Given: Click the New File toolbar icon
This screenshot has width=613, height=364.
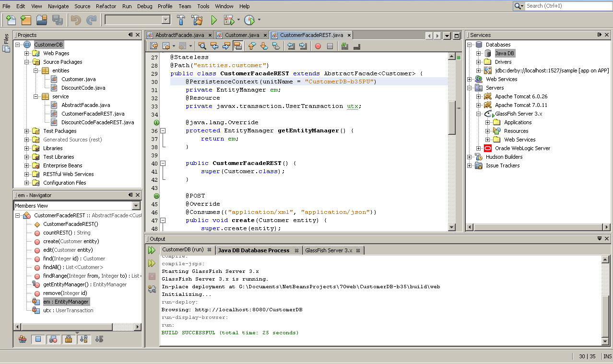Looking at the screenshot, I should point(11,20).
